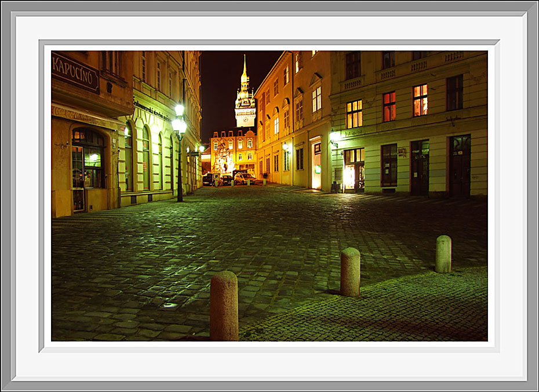Viewport: 539px width, 392px height.
Task: Pick the rightmost stone bollard
Action: tap(443, 254)
